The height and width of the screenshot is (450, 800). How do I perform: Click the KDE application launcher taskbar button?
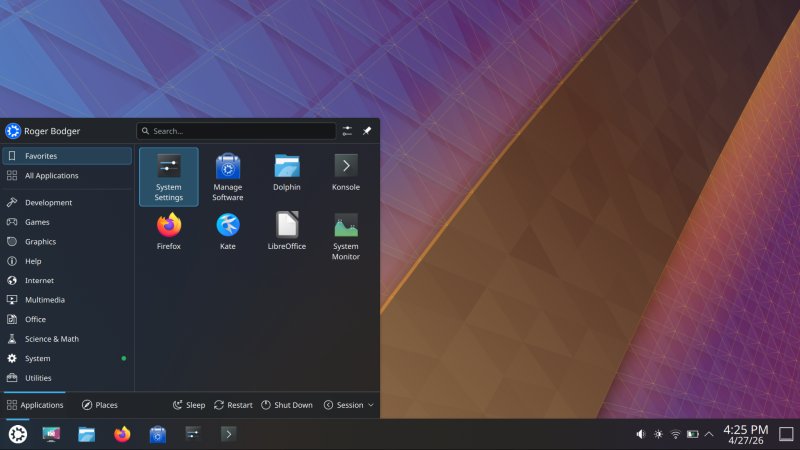tap(18, 434)
